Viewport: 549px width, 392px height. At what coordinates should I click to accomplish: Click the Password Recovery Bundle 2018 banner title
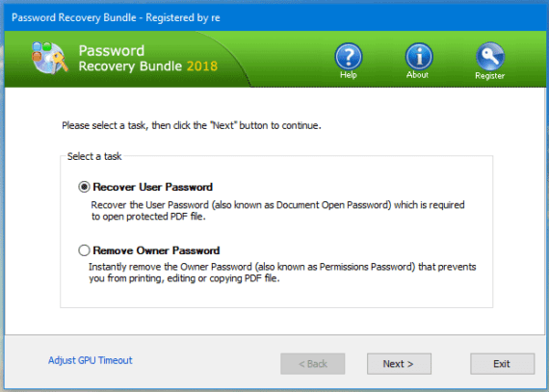147,58
